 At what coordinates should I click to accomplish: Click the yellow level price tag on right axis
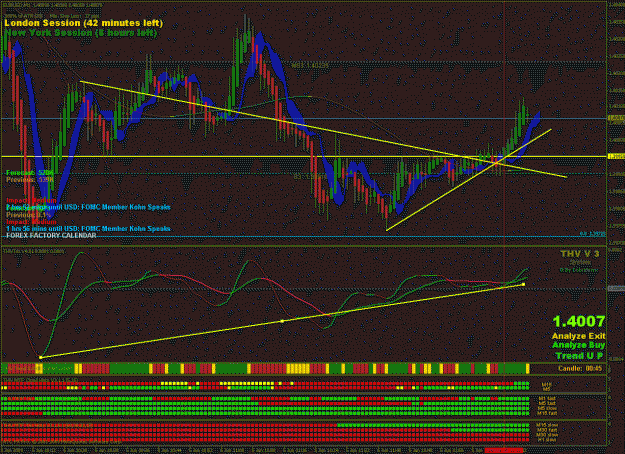[616, 157]
